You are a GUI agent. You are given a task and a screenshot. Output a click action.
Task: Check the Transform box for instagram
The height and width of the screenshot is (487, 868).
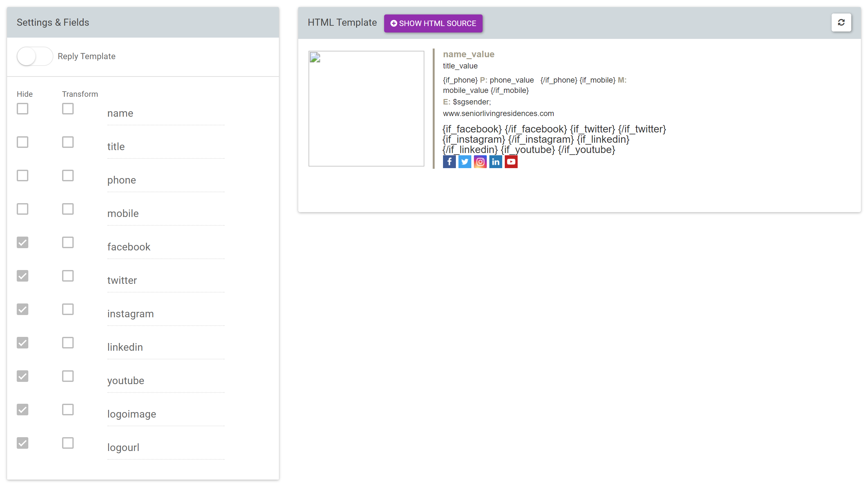click(68, 309)
